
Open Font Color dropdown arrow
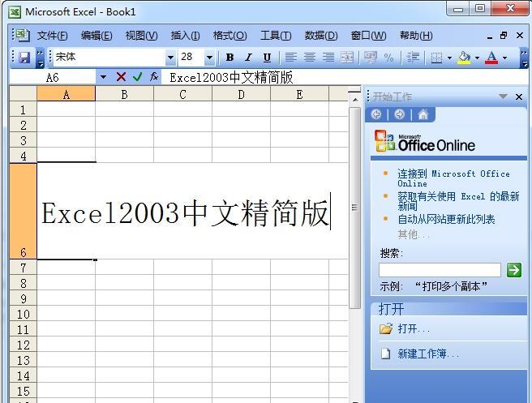pyautogui.click(x=504, y=58)
